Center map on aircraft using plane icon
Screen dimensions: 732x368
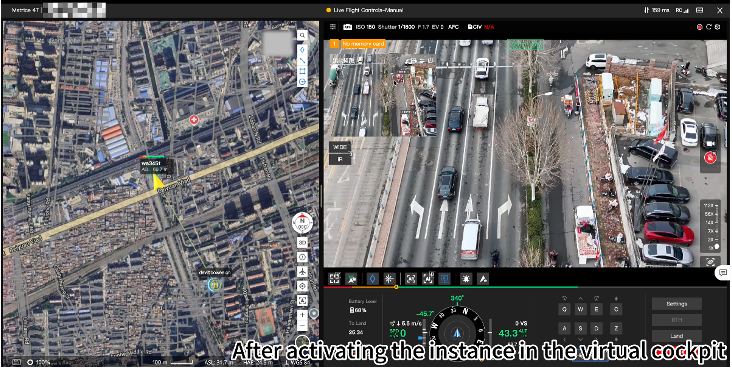click(x=303, y=271)
